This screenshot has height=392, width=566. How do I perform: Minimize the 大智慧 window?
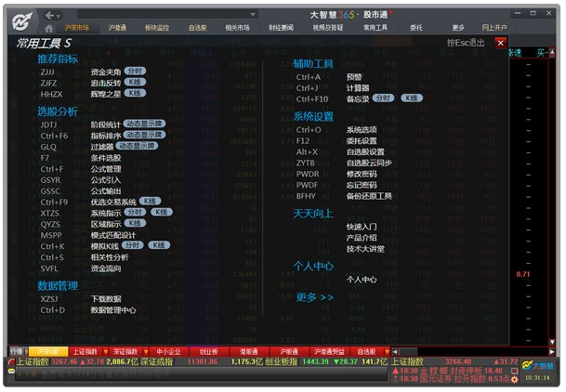click(x=518, y=13)
